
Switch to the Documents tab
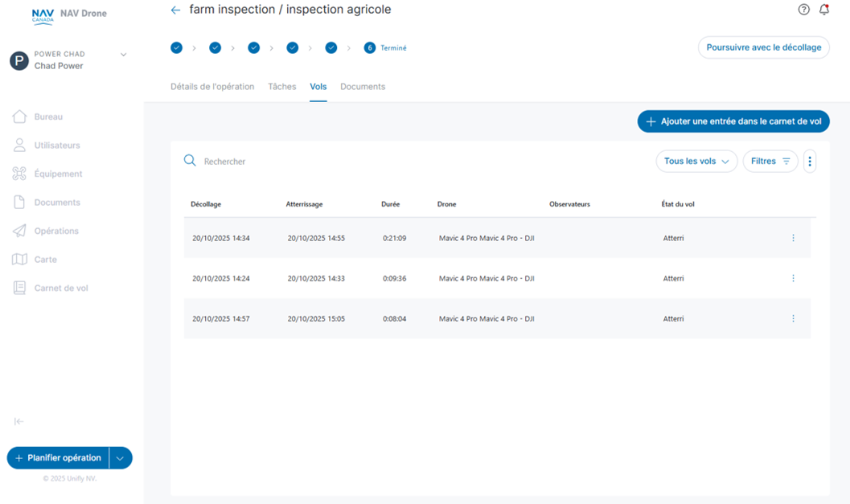pos(363,87)
